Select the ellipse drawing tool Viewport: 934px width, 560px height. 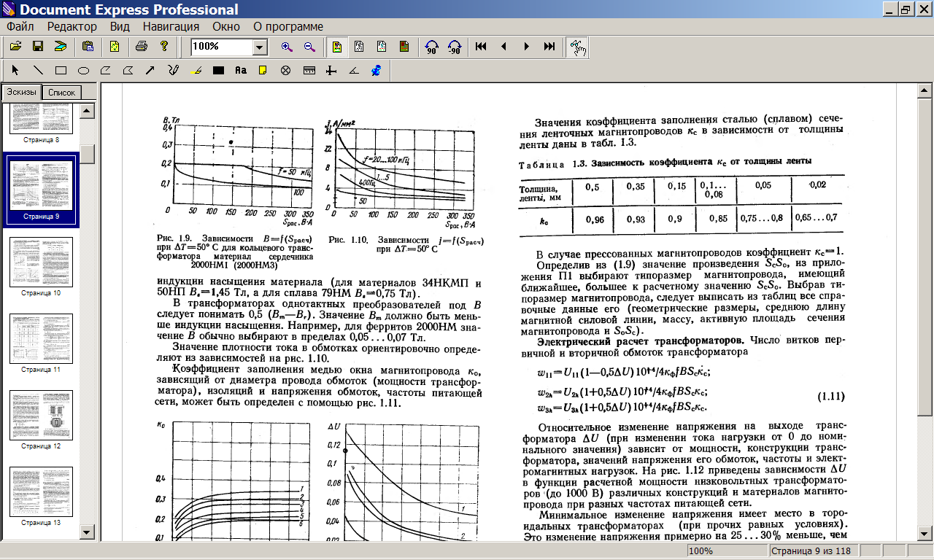83,71
